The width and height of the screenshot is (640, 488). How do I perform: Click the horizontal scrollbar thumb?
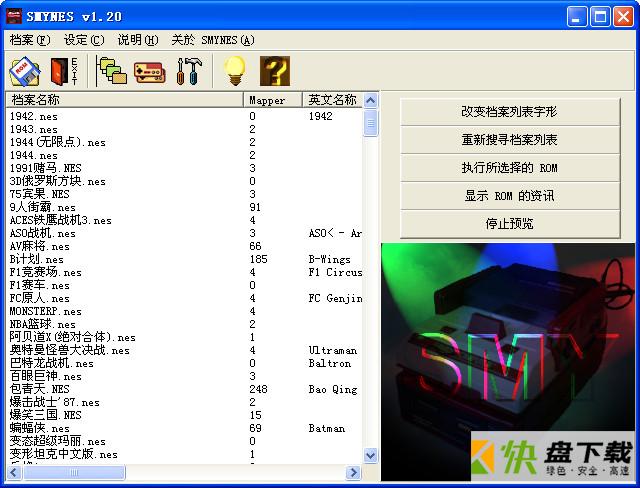(74, 472)
